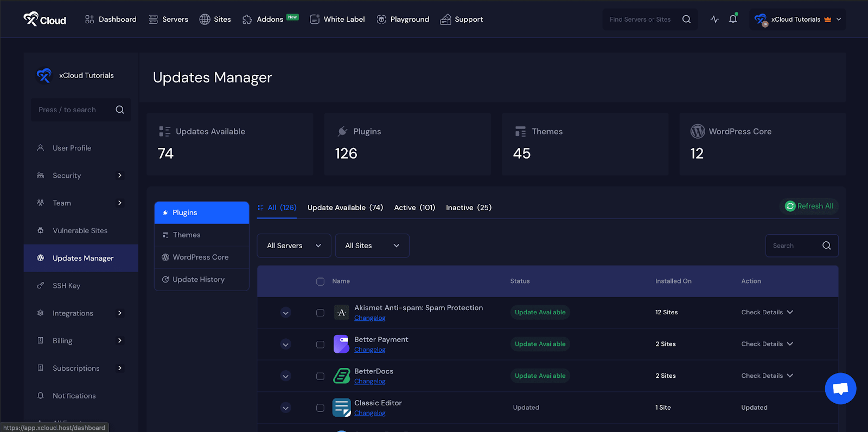Open the BetterDocs Changelog link
Screen dimensions: 868x432
tap(369, 382)
